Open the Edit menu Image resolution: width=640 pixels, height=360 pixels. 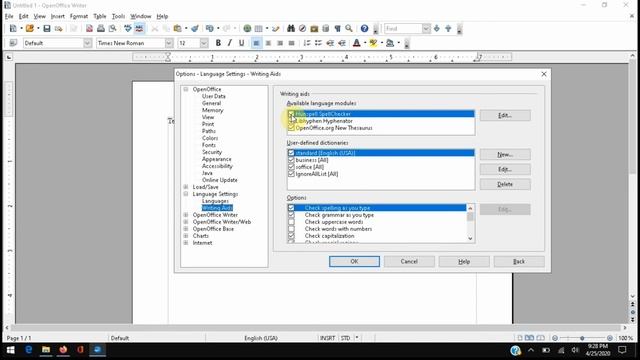click(24, 16)
